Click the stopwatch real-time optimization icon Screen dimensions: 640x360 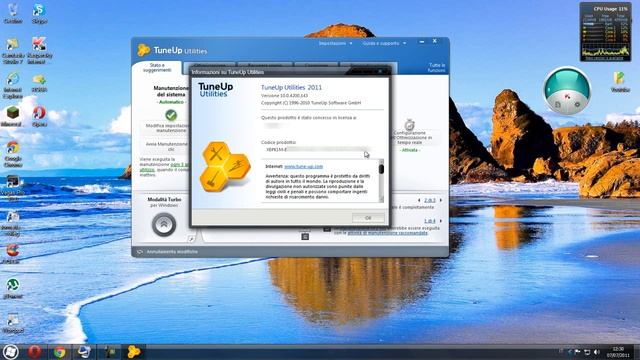[409, 124]
